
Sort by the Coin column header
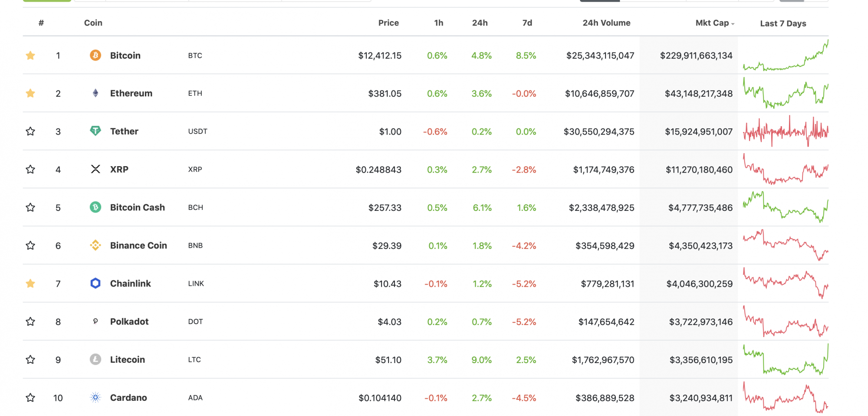93,23
